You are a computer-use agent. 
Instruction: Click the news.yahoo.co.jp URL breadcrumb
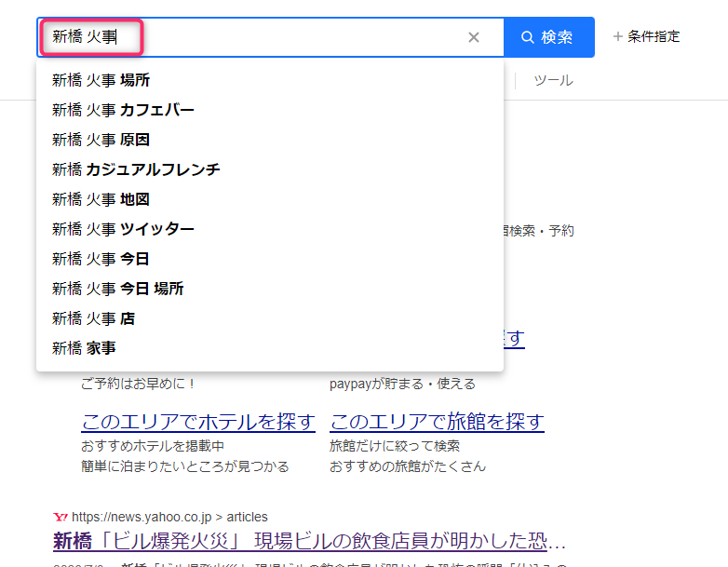(x=169, y=517)
